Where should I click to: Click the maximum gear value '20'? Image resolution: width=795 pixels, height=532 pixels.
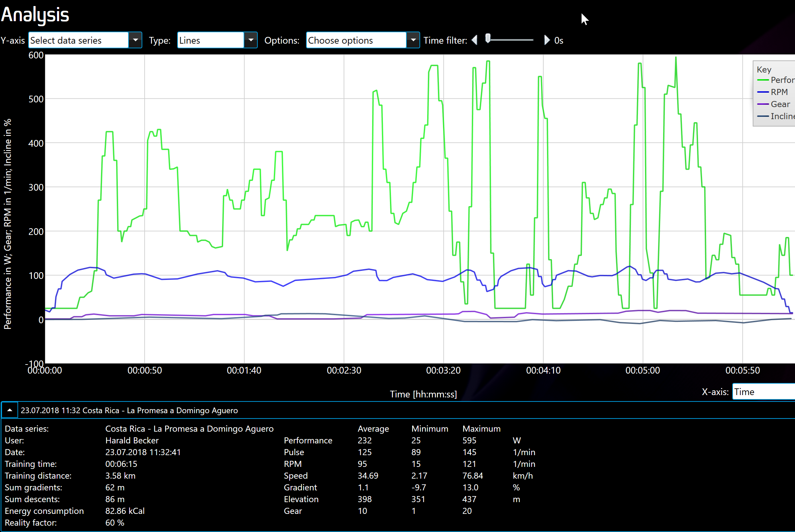[x=467, y=511]
